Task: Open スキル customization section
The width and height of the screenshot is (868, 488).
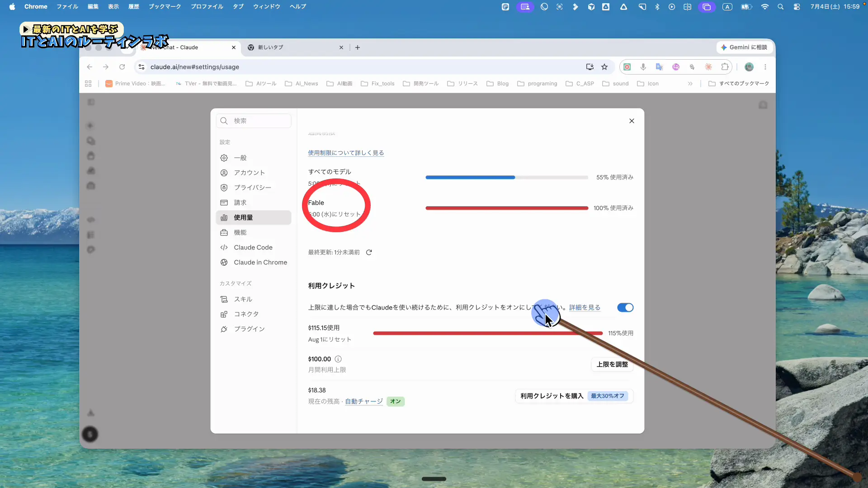Action: pyautogui.click(x=254, y=299)
